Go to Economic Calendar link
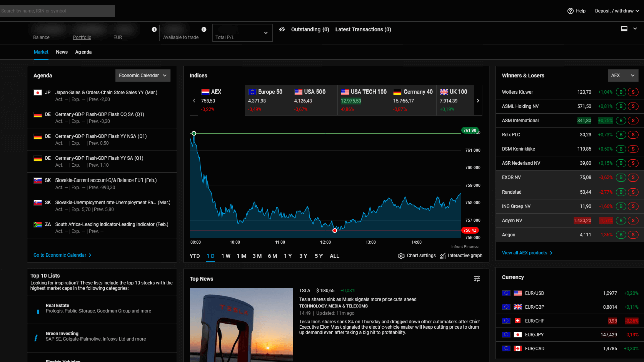The width and height of the screenshot is (644, 362). click(x=62, y=255)
